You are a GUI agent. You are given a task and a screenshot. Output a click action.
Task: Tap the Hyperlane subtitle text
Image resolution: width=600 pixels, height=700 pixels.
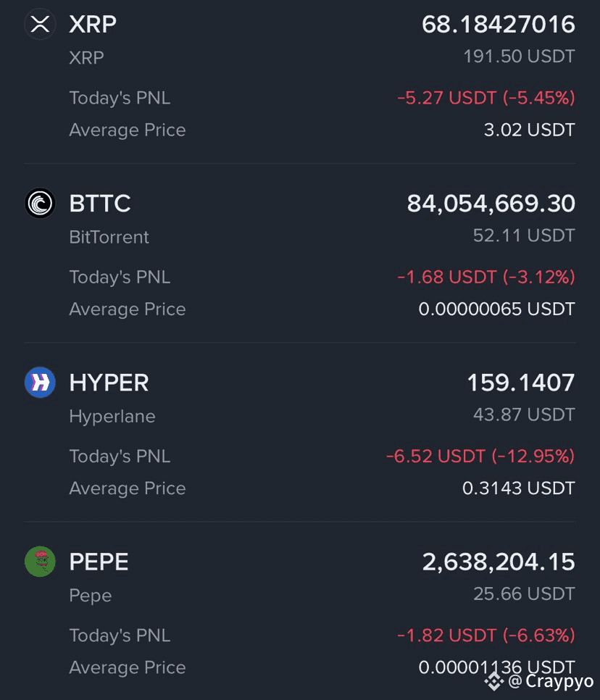point(112,417)
